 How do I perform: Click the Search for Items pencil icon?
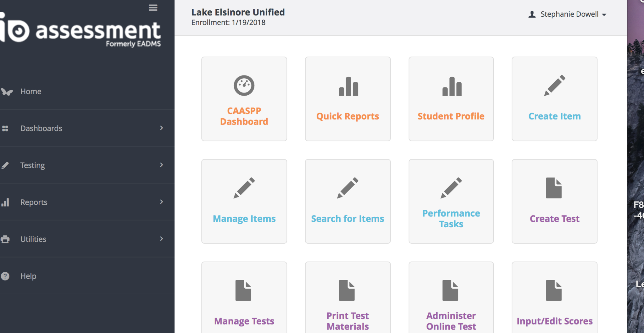347,188
